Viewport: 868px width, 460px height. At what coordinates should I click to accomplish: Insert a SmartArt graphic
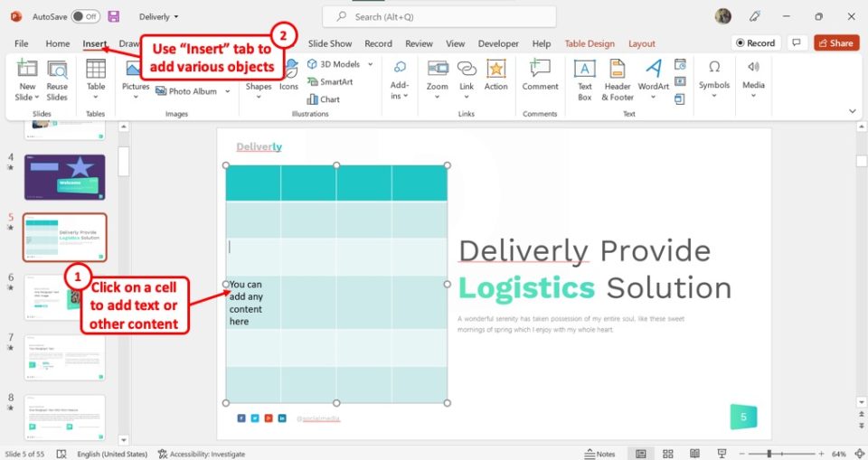coord(330,82)
